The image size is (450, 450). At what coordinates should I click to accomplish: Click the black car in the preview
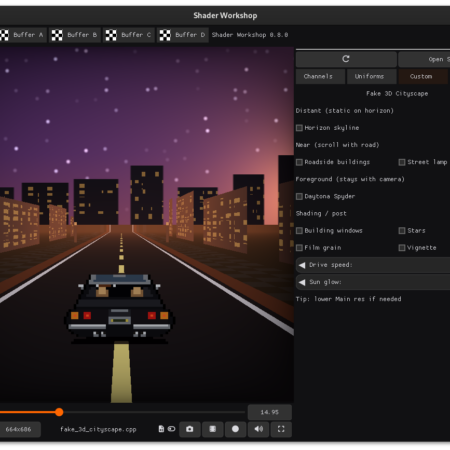(x=119, y=308)
